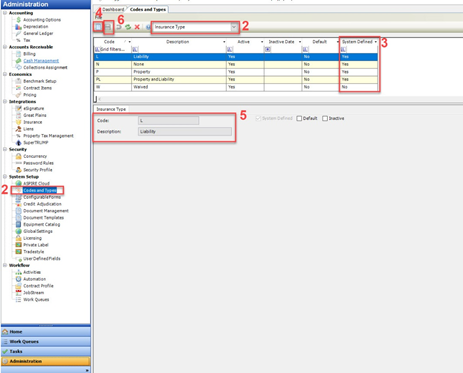Click the Grid filters cell
The image size is (463, 373).
tap(113, 49)
